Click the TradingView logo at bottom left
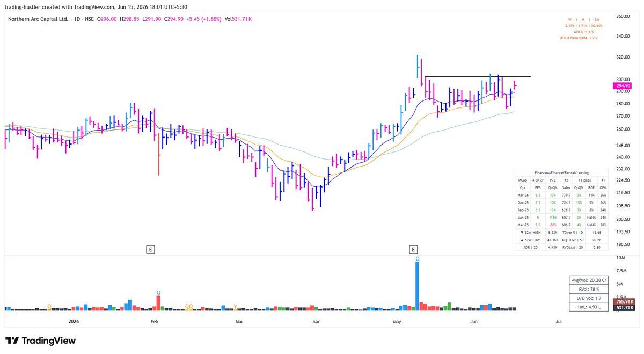The image size is (644, 354). [x=40, y=341]
